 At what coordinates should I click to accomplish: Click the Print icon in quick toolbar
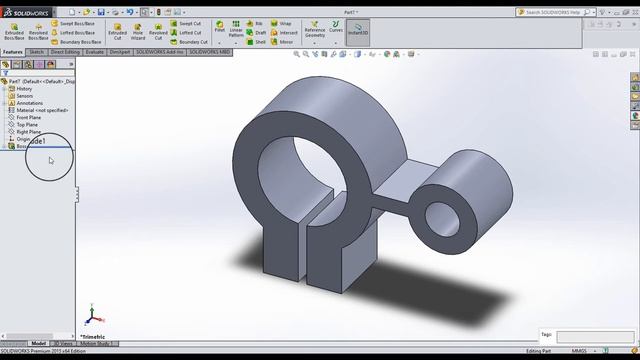pyautogui.click(x=116, y=12)
